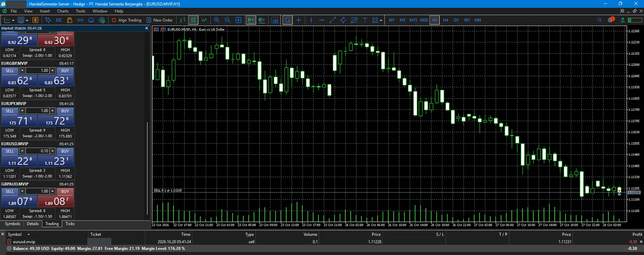Increase GBPAUD.MVIP volume with up arrow
Image resolution: width=644 pixels, height=255 pixels.
click(52, 191)
